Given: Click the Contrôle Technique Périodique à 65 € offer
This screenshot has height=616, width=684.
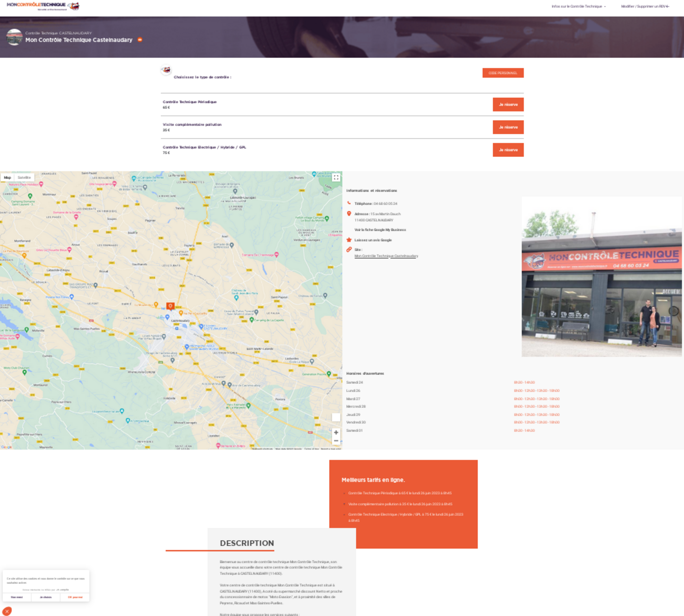Looking at the screenshot, I should 400,493.
